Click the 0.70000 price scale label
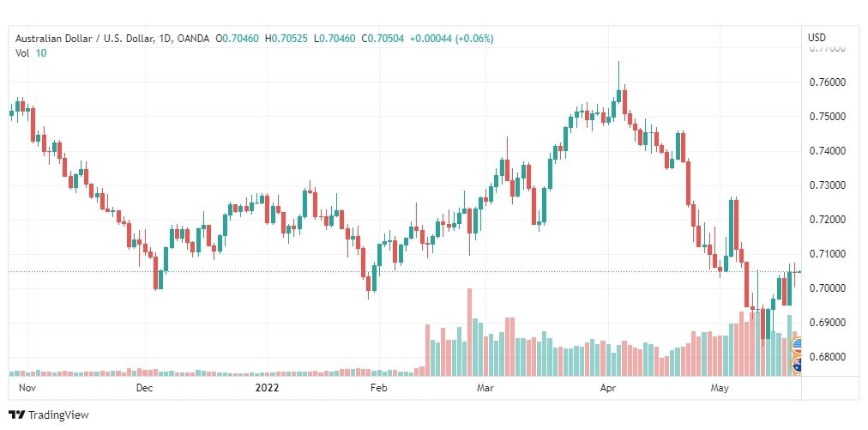 [828, 288]
